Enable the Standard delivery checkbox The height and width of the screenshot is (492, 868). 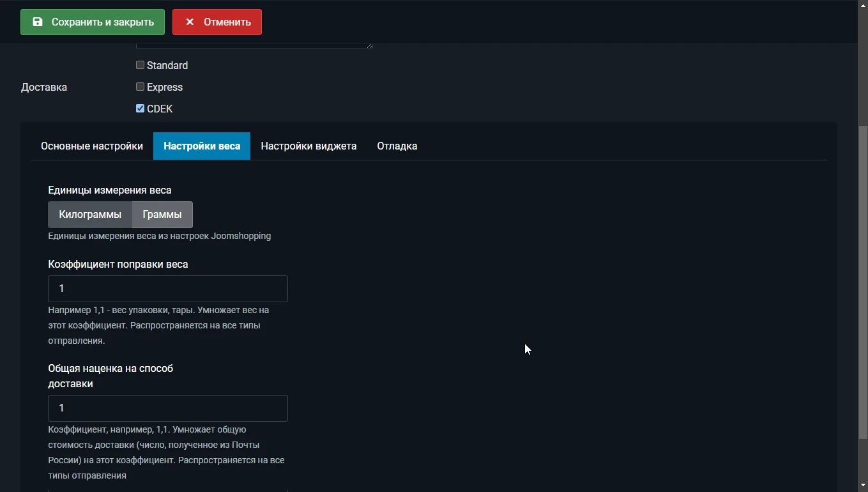(140, 65)
